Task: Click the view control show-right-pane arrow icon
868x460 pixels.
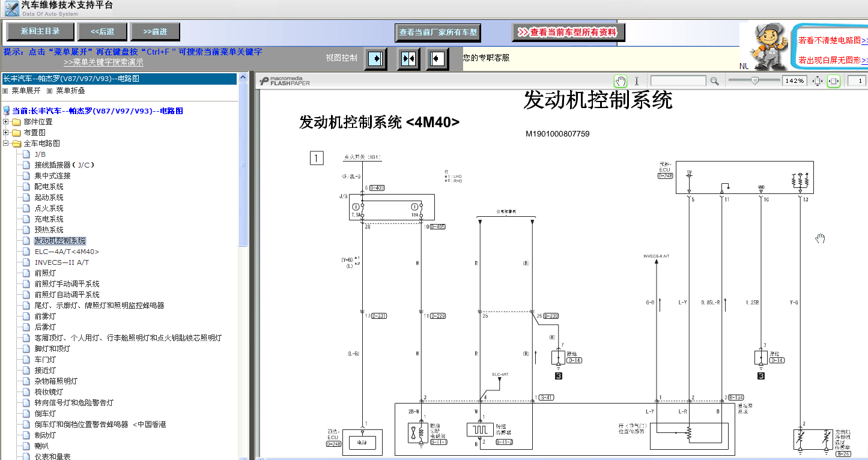Action: tap(375, 59)
